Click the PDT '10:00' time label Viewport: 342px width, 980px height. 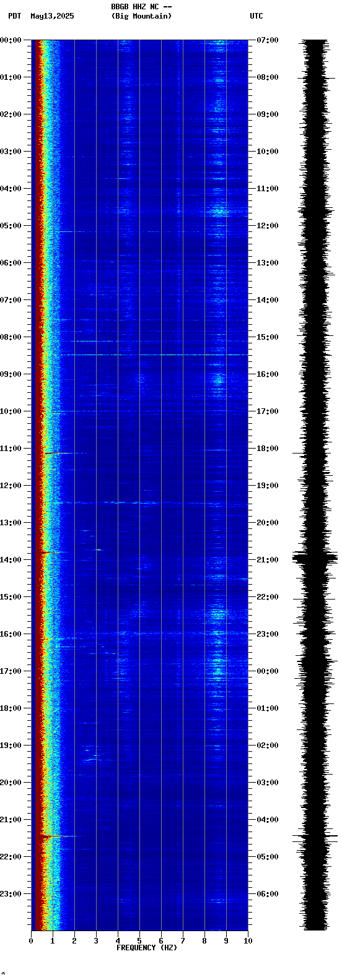[x=11, y=411]
